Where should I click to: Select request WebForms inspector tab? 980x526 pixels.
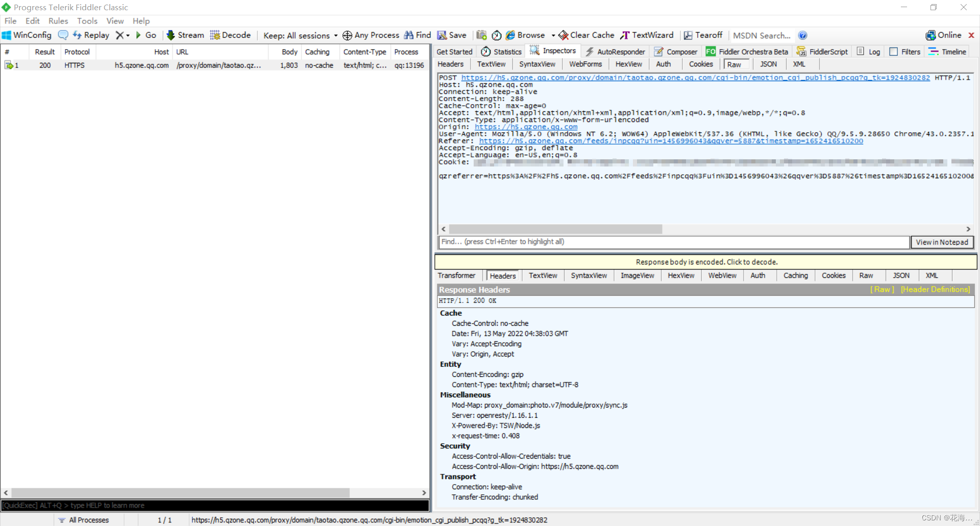pyautogui.click(x=585, y=64)
